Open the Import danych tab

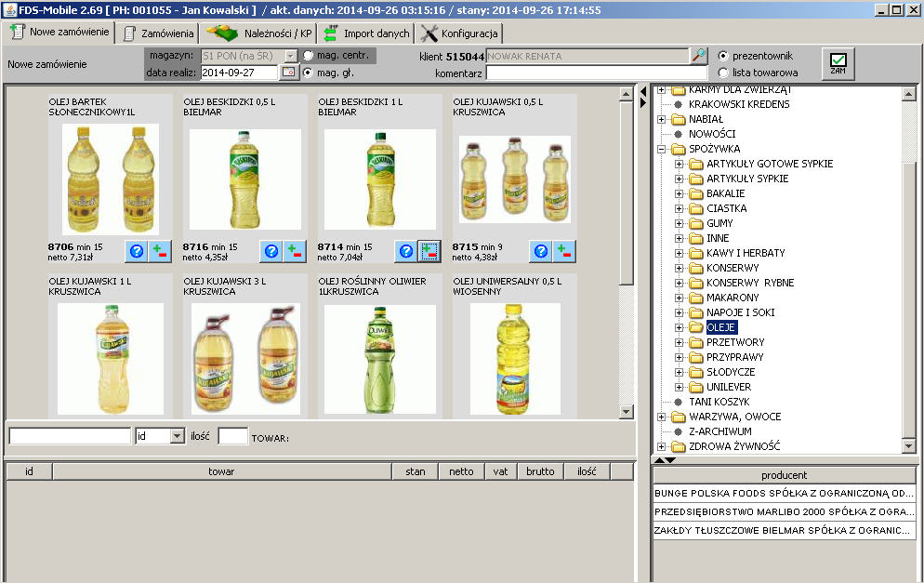(x=366, y=33)
